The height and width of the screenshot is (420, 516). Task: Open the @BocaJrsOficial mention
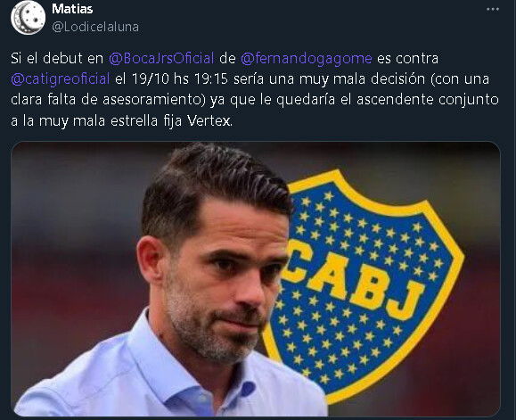(x=161, y=58)
